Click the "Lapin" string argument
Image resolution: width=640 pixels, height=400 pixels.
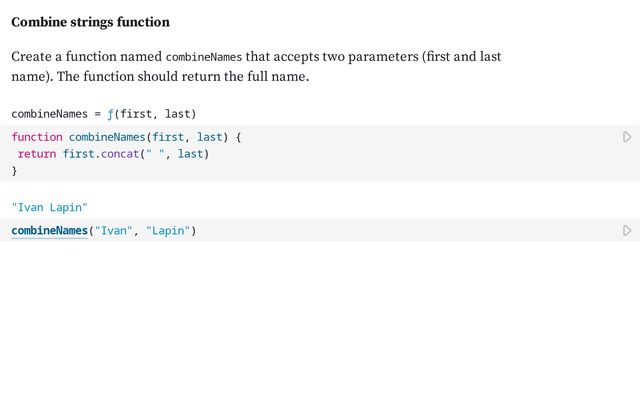[168, 231]
